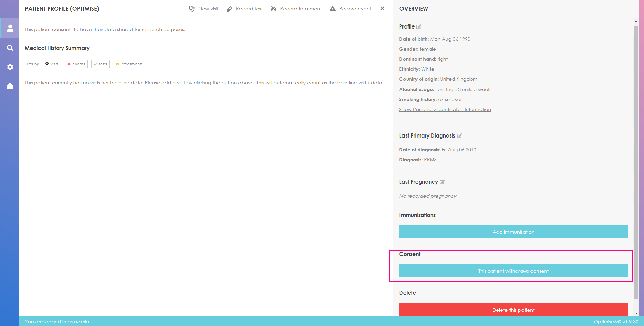Choose Record treatment in header
644x326 pixels.
[x=296, y=9]
